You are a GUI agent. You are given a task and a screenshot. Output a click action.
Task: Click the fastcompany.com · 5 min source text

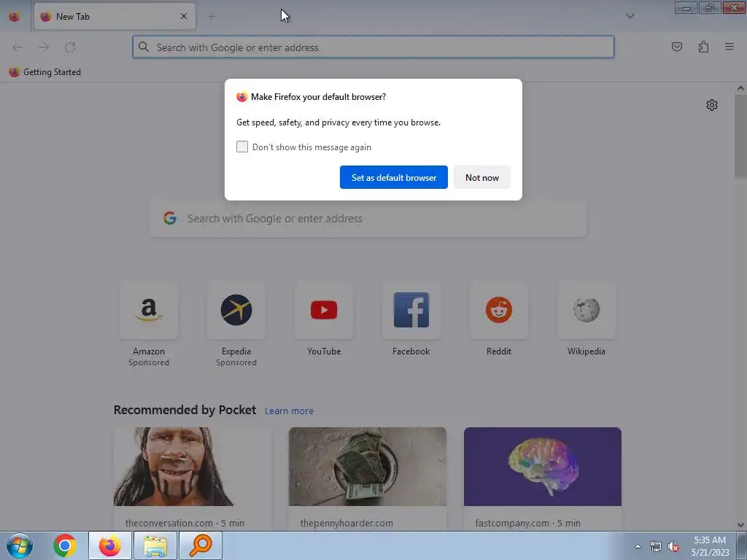click(x=528, y=523)
